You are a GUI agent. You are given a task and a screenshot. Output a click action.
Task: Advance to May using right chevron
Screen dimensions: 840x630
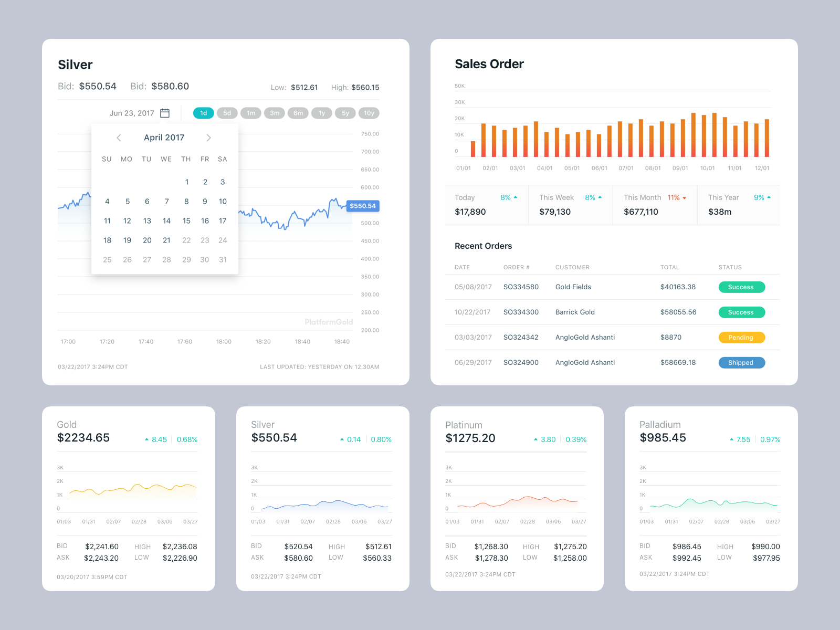point(208,138)
